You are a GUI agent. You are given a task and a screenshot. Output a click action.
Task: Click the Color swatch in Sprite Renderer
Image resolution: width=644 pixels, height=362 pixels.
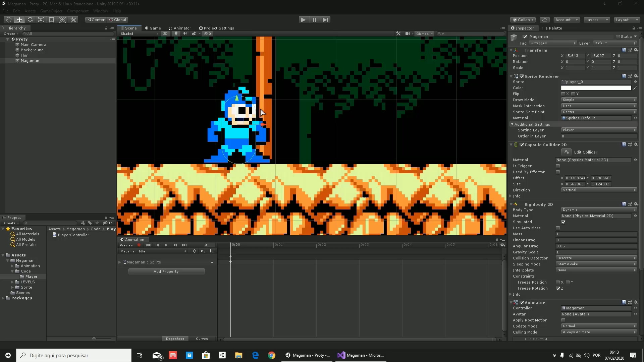tap(596, 88)
